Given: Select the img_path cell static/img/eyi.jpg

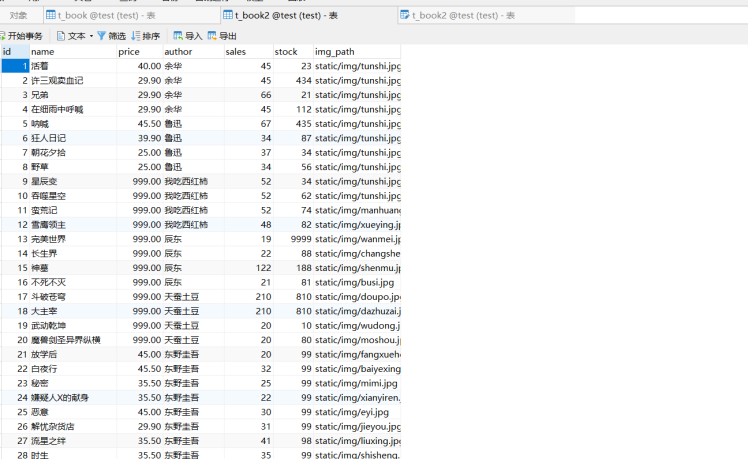Looking at the screenshot, I should (357, 412).
